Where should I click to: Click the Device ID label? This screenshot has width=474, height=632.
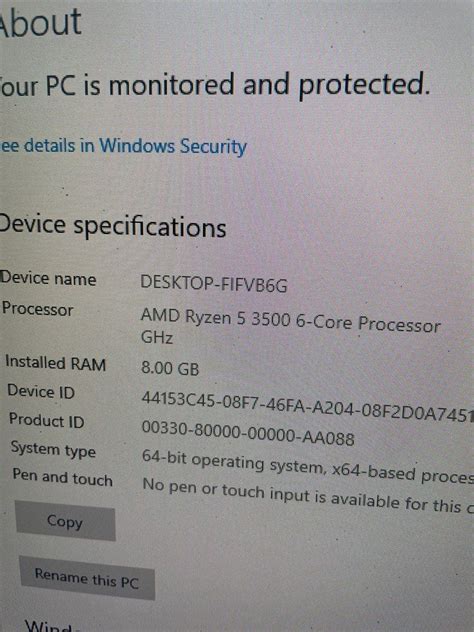[x=41, y=392]
